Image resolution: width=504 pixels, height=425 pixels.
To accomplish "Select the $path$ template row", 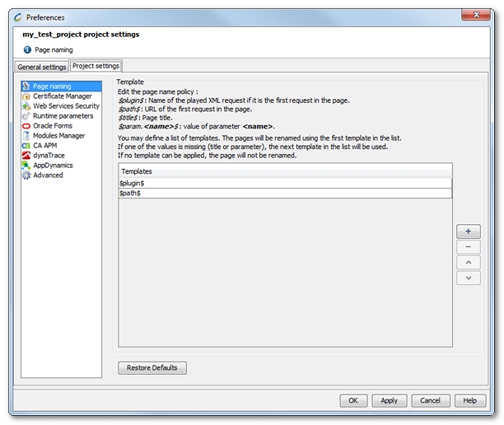I will (284, 194).
